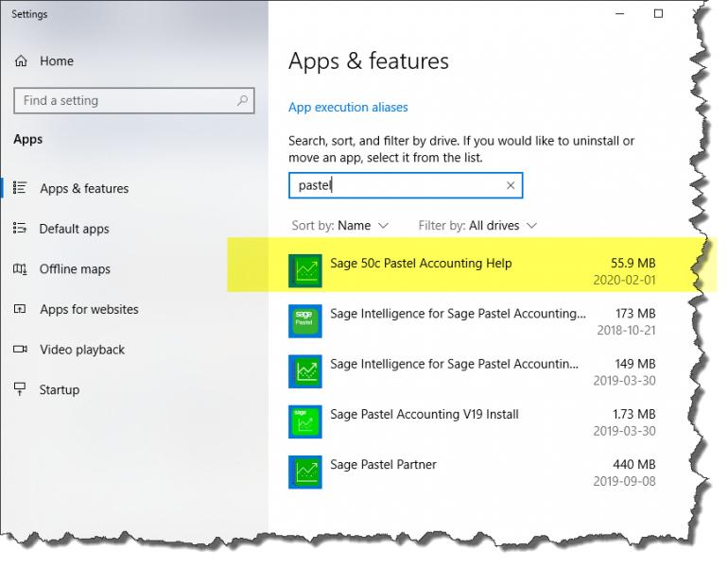Go to Startup apps settings

(x=60, y=389)
